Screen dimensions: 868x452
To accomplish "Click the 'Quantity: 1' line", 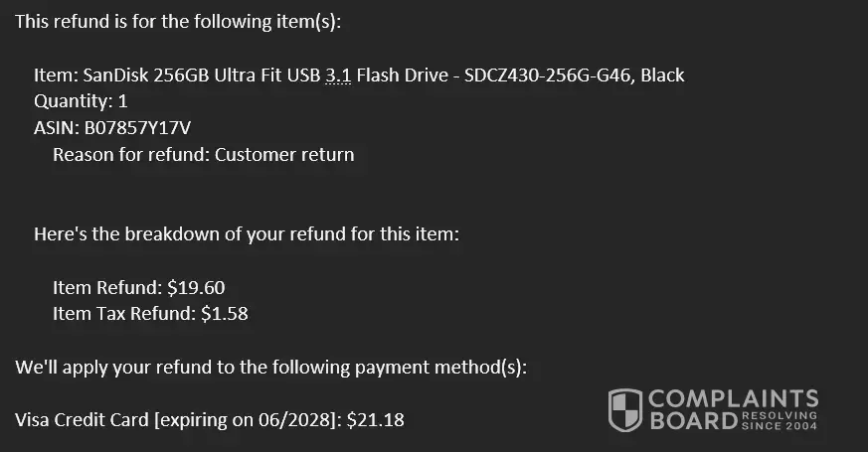I will pos(81,101).
